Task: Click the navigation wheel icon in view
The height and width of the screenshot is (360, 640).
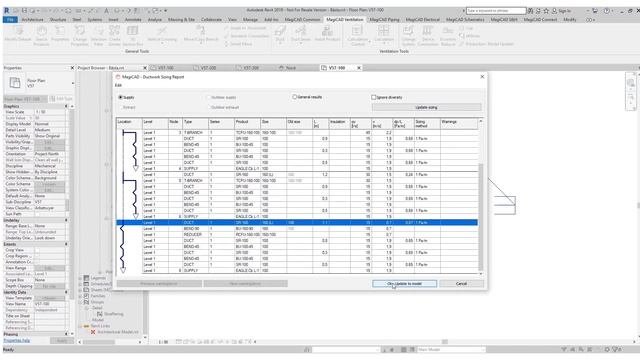Action: click(631, 83)
